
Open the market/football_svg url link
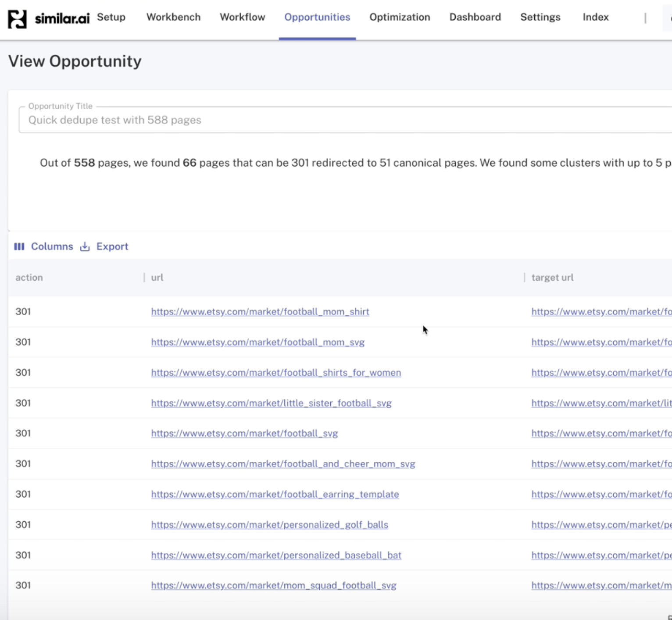[244, 433]
